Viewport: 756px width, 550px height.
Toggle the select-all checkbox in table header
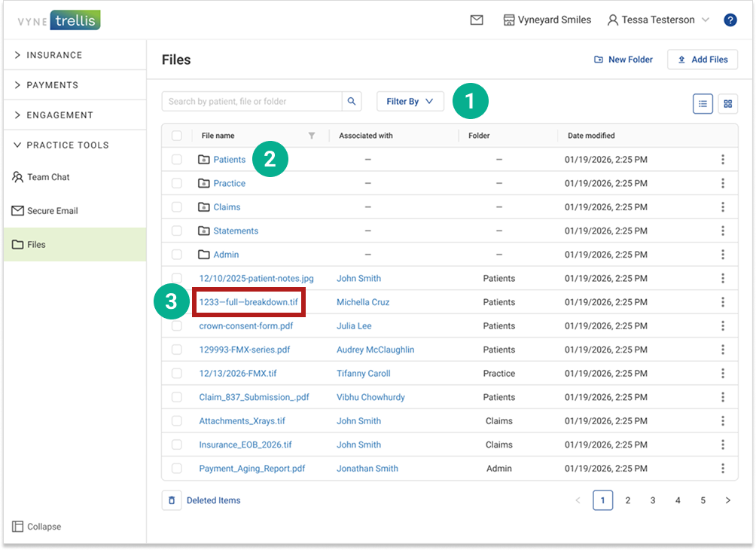[x=177, y=136]
